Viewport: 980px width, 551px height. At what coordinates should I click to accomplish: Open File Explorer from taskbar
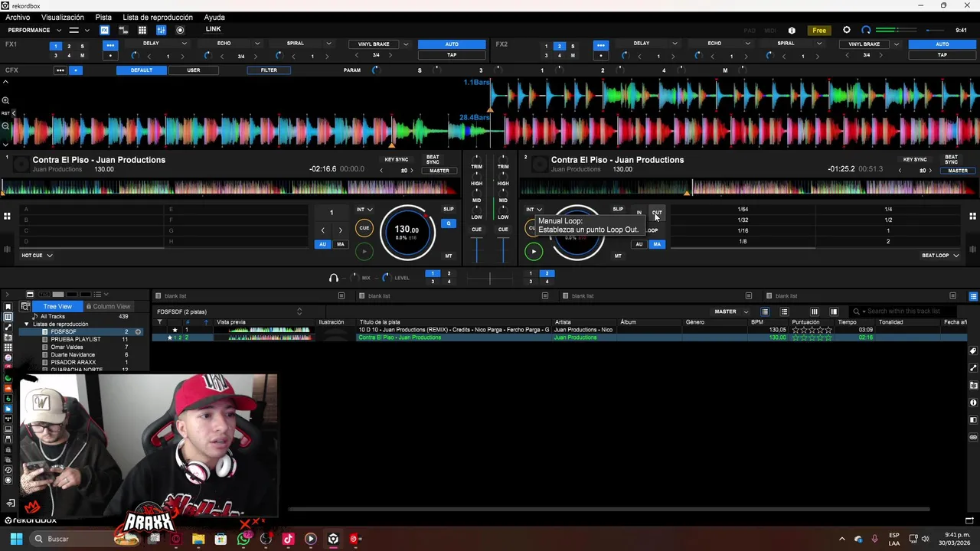pos(198,539)
